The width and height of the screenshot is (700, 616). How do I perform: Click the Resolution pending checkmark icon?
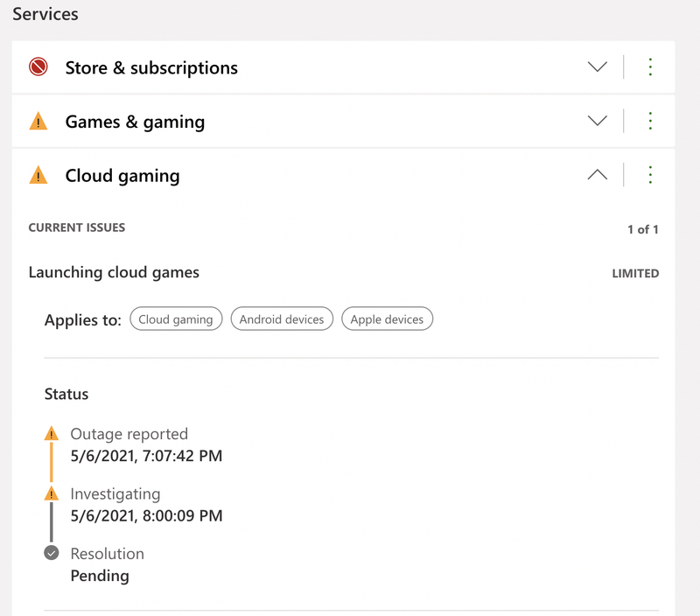(52, 553)
